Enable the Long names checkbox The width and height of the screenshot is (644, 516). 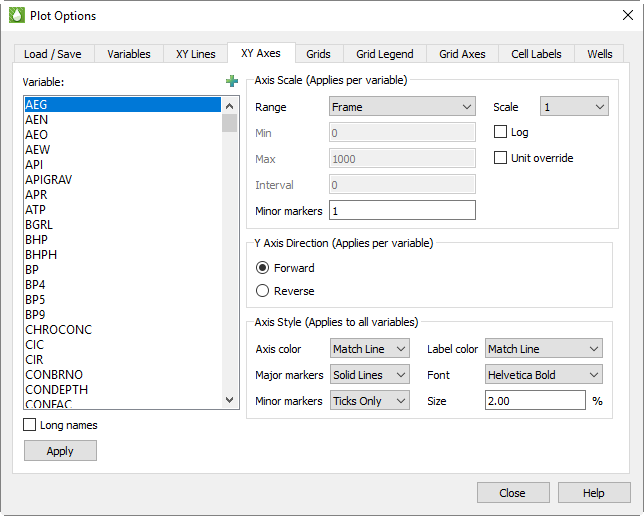pyautogui.click(x=31, y=425)
